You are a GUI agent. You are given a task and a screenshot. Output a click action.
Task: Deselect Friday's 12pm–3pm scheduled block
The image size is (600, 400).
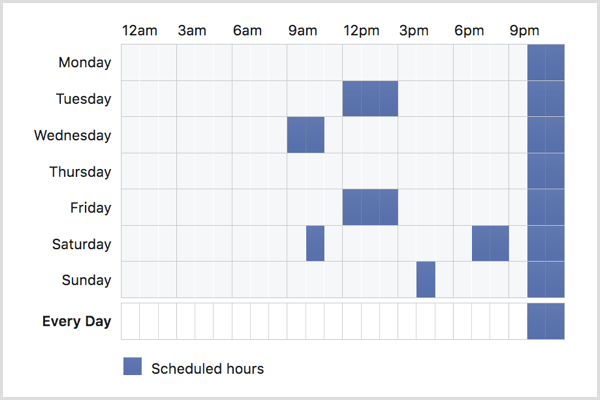coord(370,207)
